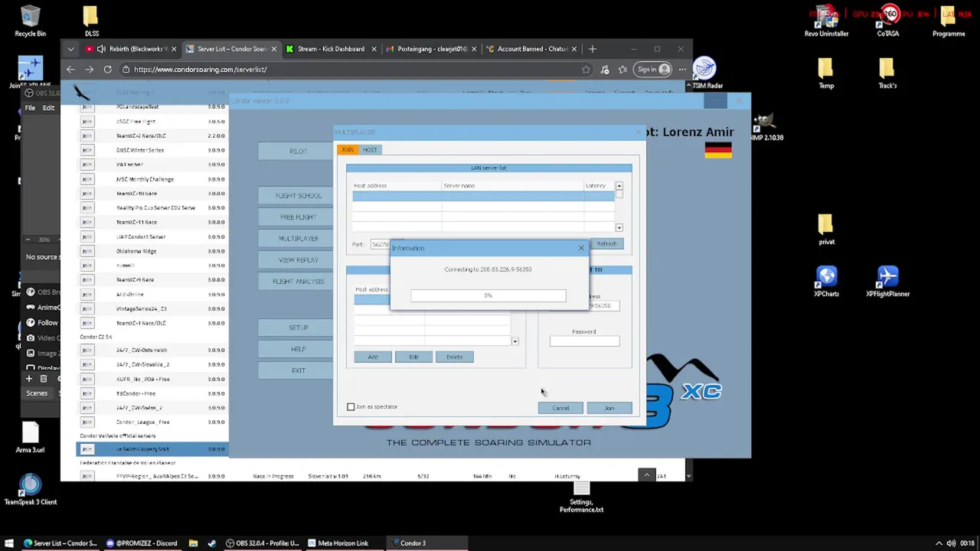The width and height of the screenshot is (980, 551).
Task: Click the browser back arrow
Action: (x=70, y=70)
